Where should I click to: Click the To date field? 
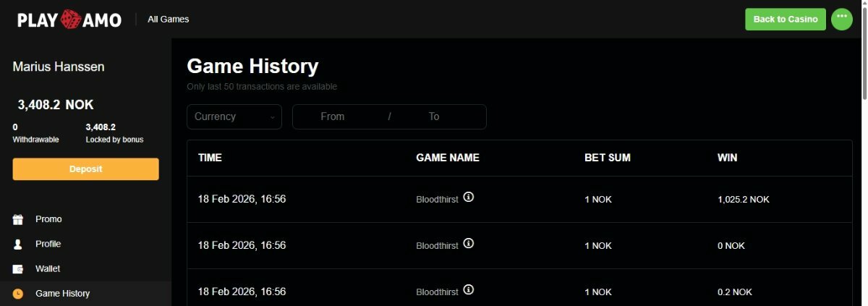(434, 116)
